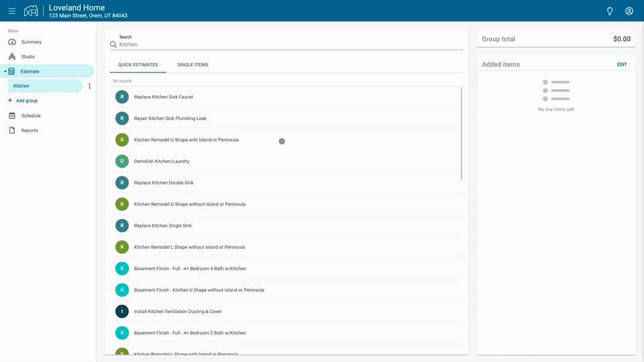This screenshot has width=644, height=362.
Task: Click the house logo icon in header
Action: [x=31, y=11]
